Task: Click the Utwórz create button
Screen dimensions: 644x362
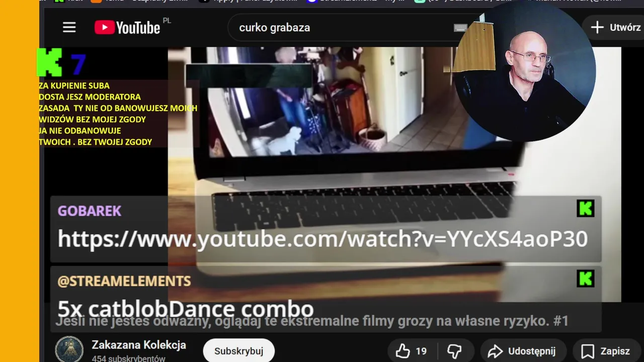Action: (x=614, y=28)
